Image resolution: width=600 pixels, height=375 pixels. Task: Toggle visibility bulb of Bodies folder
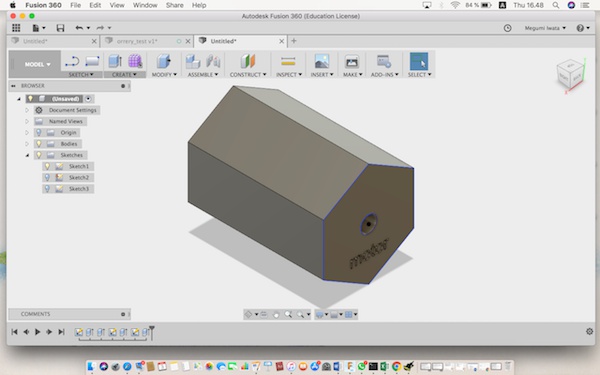tap(39, 144)
